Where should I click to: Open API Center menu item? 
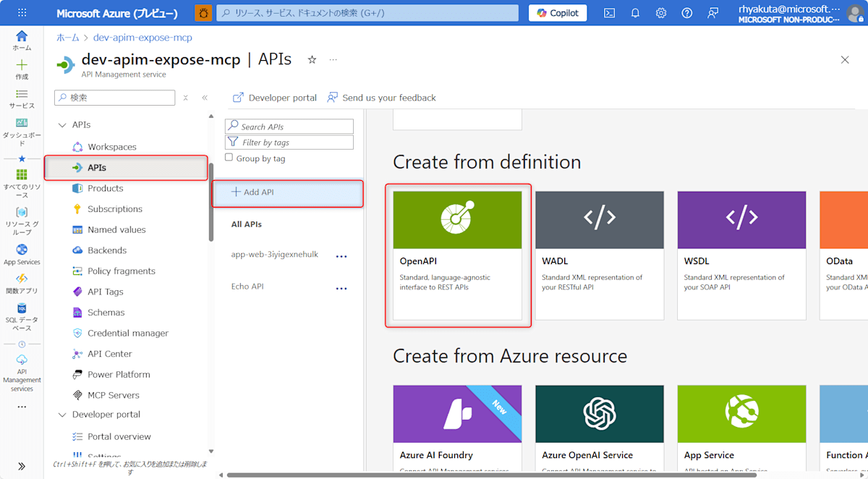point(109,354)
